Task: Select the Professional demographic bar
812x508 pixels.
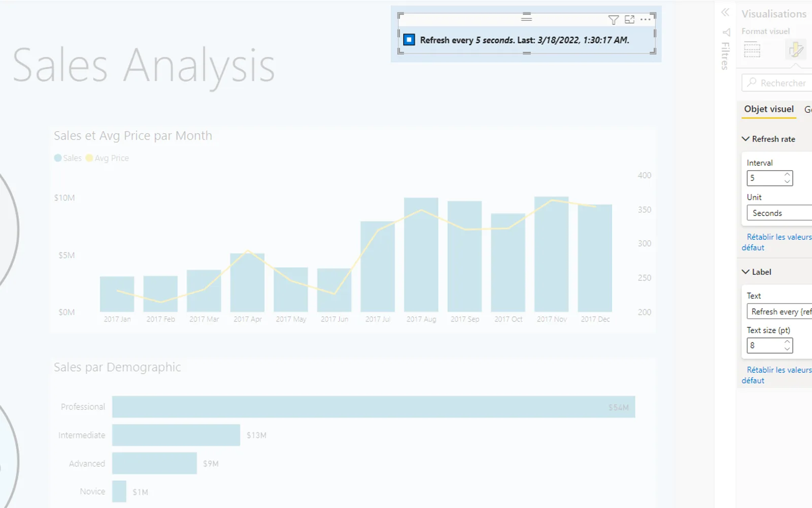Action: pos(374,407)
